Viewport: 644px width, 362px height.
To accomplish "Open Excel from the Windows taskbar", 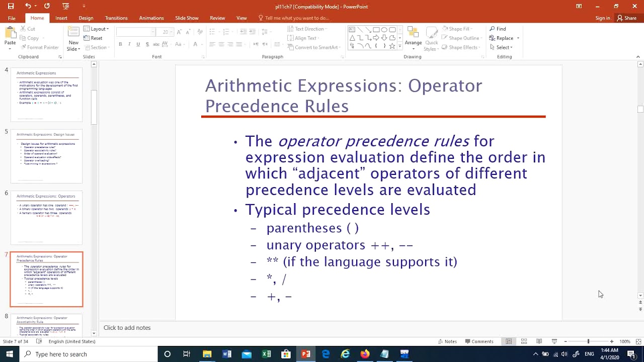I will (266, 354).
